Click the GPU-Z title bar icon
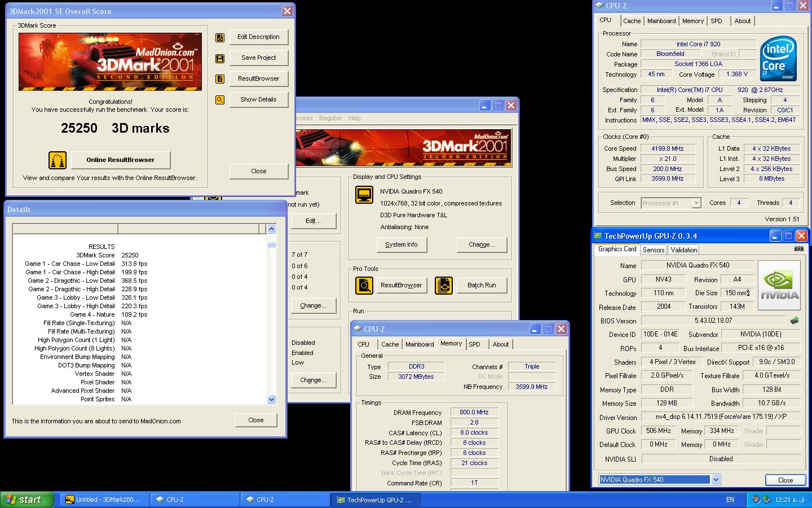 [x=597, y=236]
